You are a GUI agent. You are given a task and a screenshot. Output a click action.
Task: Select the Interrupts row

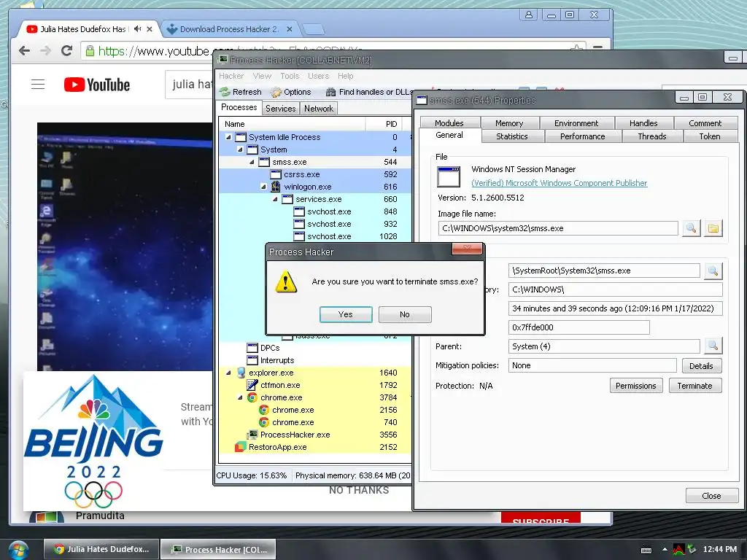(x=314, y=360)
